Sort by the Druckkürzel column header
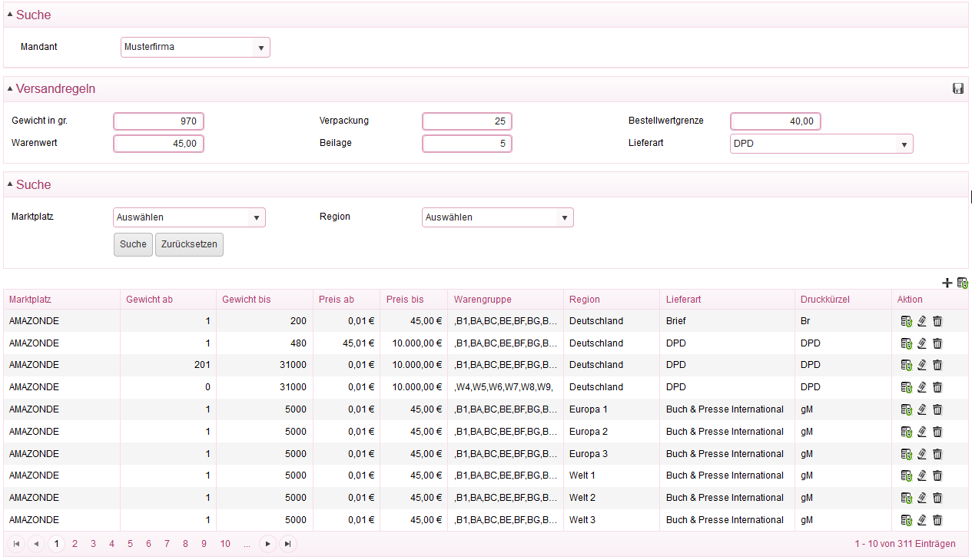972x560 pixels. pos(843,300)
